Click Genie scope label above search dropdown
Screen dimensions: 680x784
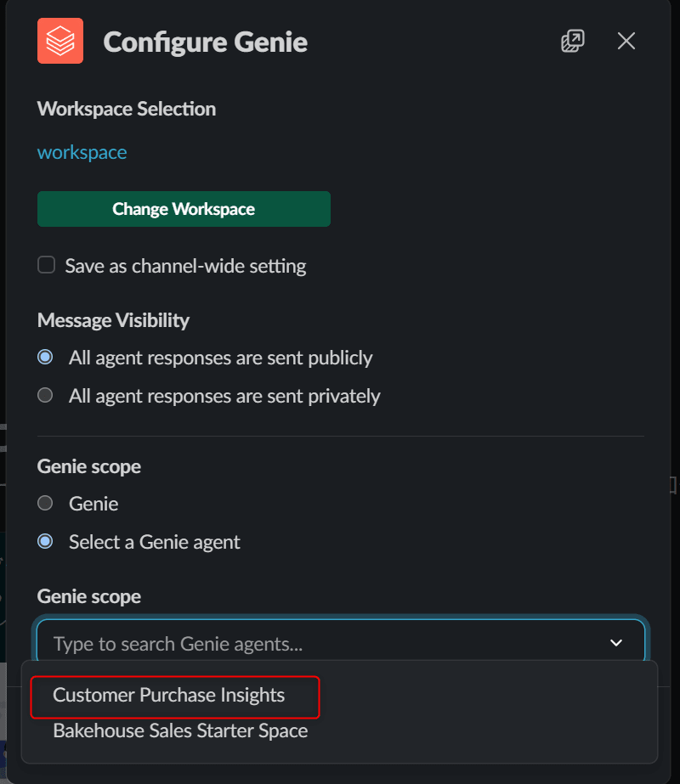point(89,596)
